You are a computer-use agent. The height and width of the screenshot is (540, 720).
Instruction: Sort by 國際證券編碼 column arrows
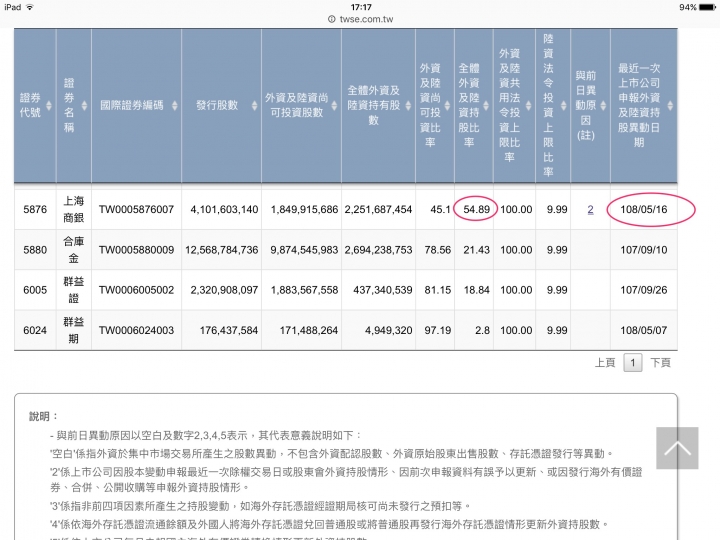[174, 105]
